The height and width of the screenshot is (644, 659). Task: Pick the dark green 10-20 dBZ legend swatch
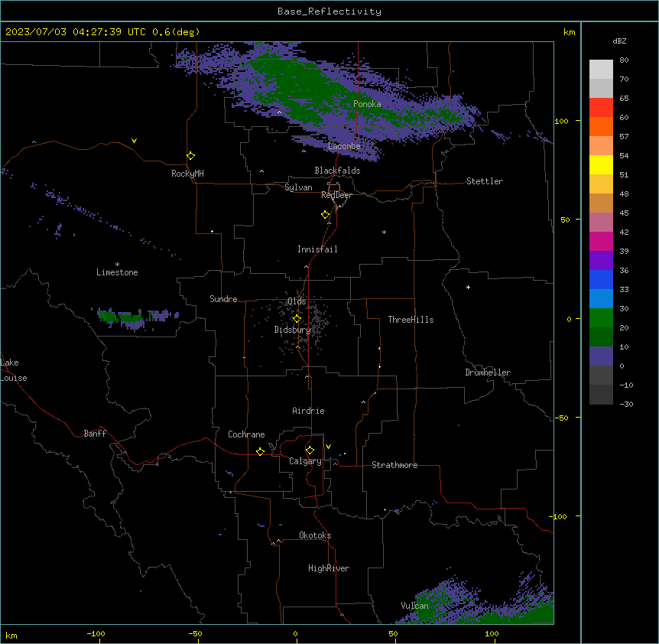coord(601,337)
